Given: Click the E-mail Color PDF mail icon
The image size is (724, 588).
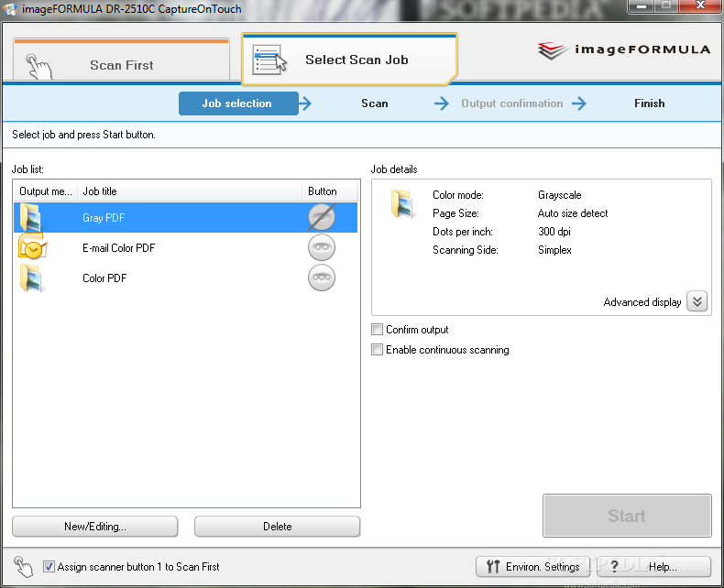Looking at the screenshot, I should pyautogui.click(x=32, y=246).
